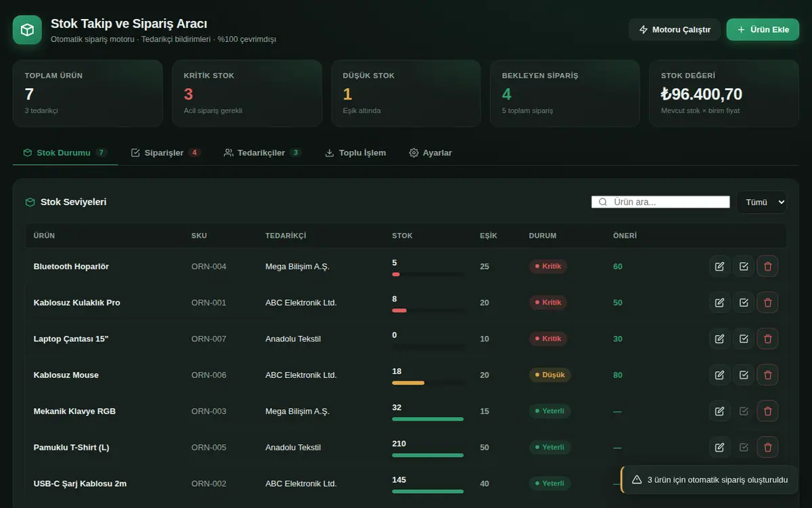Delete the Laptop Çantası 15" row
This screenshot has width=812, height=508.
coord(767,339)
